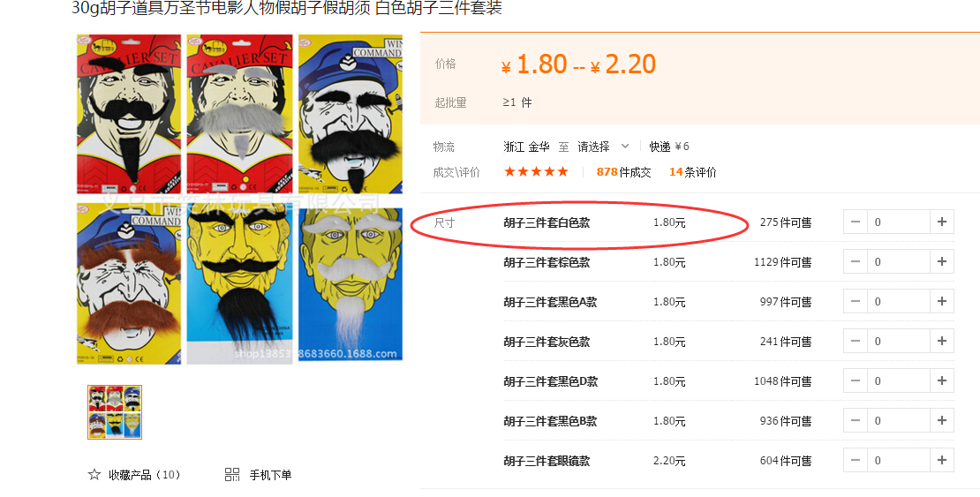Click minus icon for 胡子三件套眼镜款

855,460
